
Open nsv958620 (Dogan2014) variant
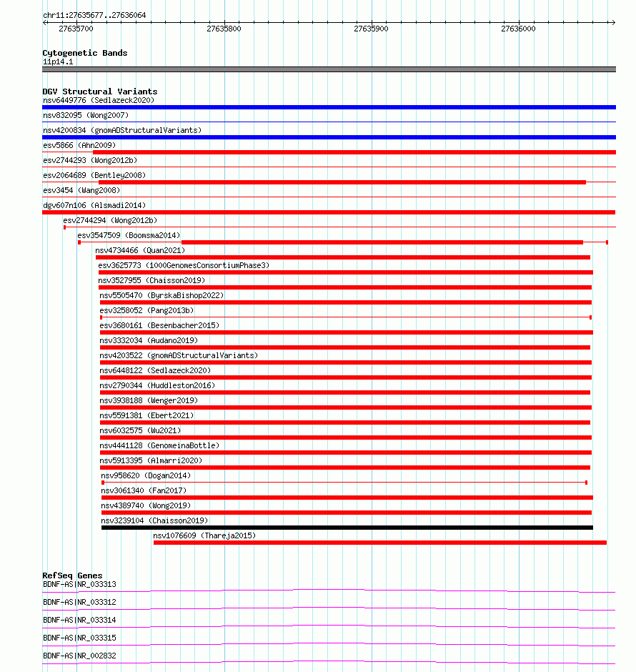pyautogui.click(x=146, y=475)
